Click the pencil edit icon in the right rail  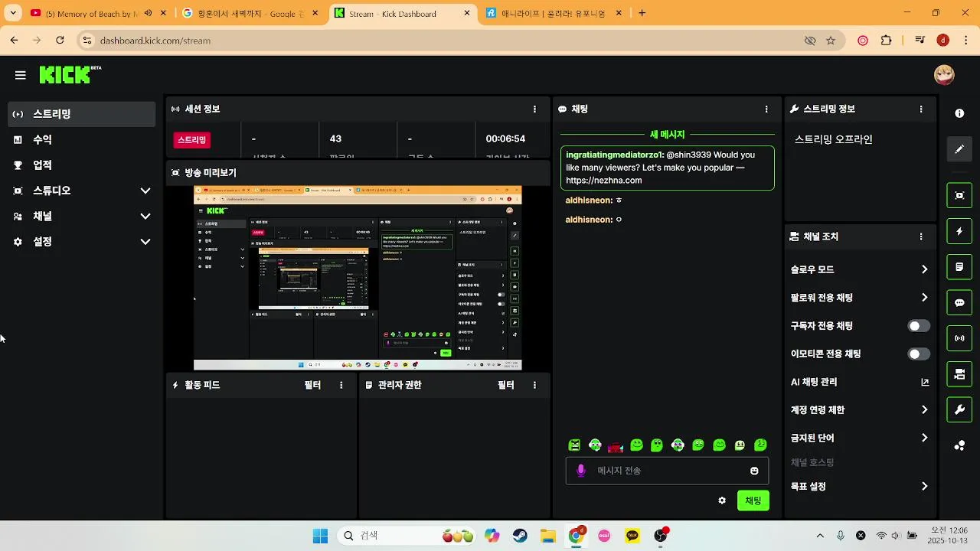tap(959, 149)
